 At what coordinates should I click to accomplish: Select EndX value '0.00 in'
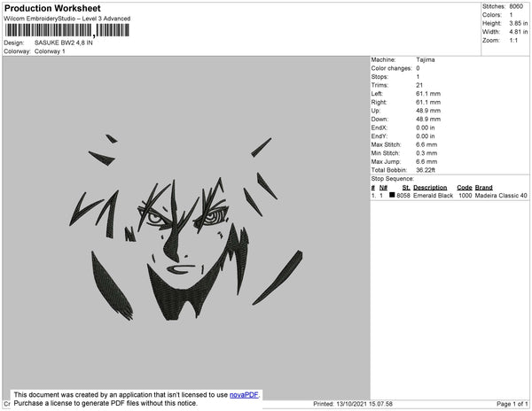pos(425,128)
